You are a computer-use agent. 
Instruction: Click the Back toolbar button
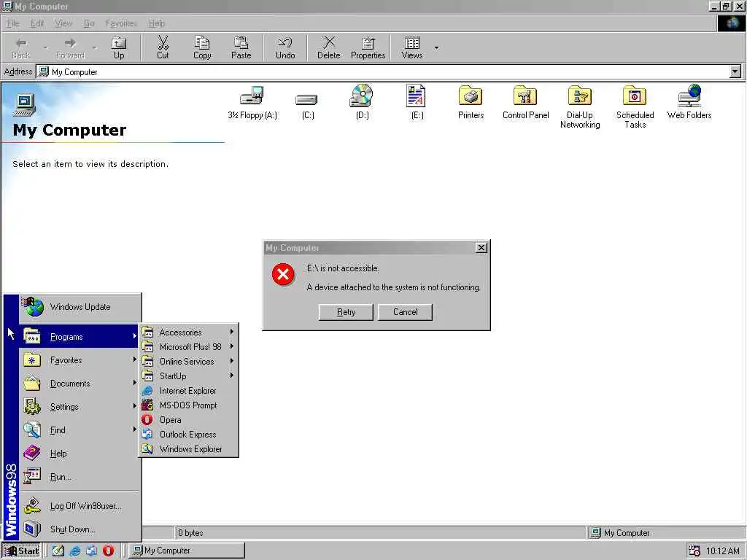(21, 47)
